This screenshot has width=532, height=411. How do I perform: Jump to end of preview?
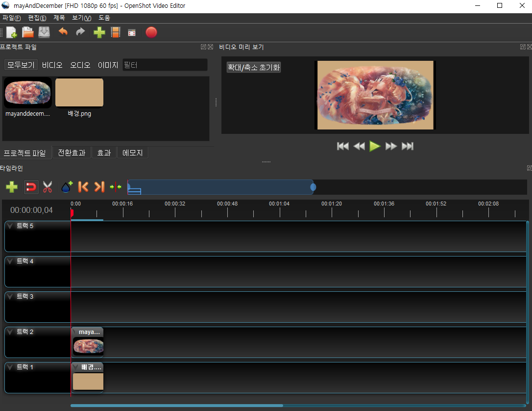pos(408,146)
